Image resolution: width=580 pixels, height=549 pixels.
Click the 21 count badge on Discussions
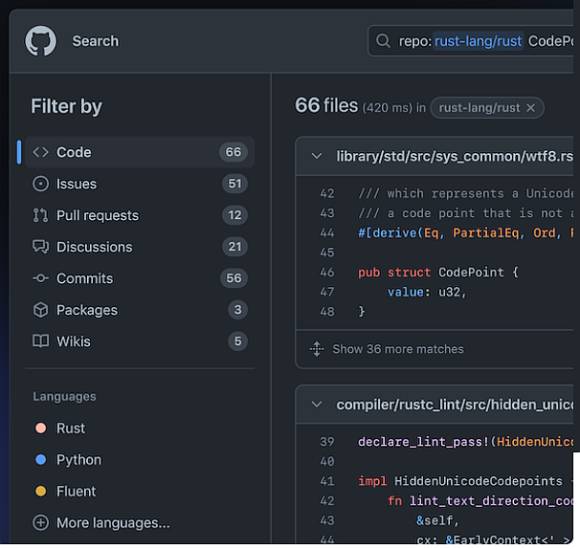[235, 247]
